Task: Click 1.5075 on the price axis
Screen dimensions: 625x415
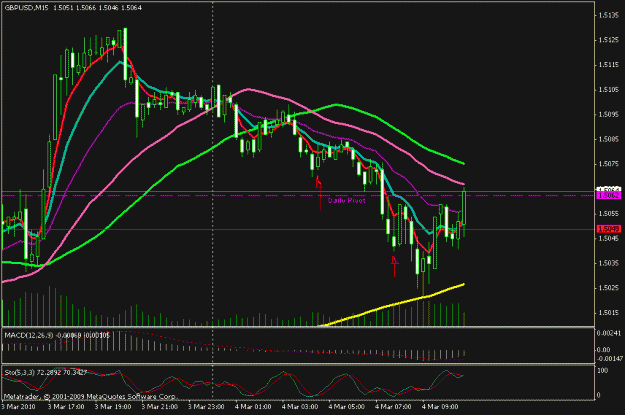Action: [609, 164]
